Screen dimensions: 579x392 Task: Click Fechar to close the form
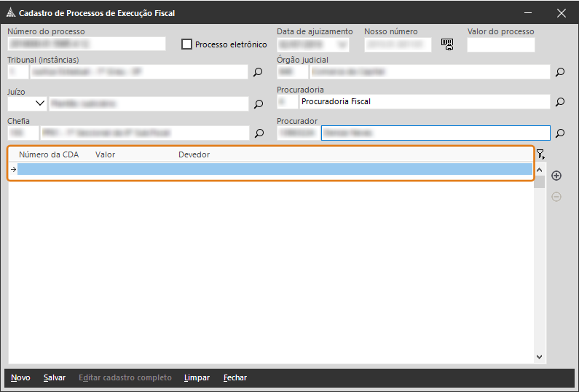(x=235, y=377)
